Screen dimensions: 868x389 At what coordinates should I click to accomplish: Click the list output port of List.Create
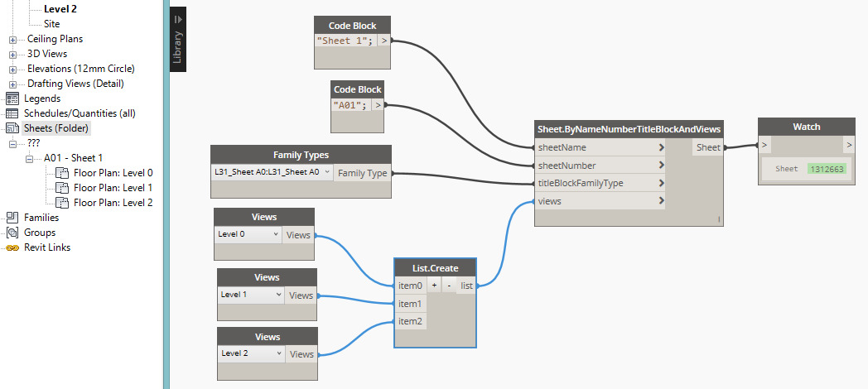click(x=466, y=286)
